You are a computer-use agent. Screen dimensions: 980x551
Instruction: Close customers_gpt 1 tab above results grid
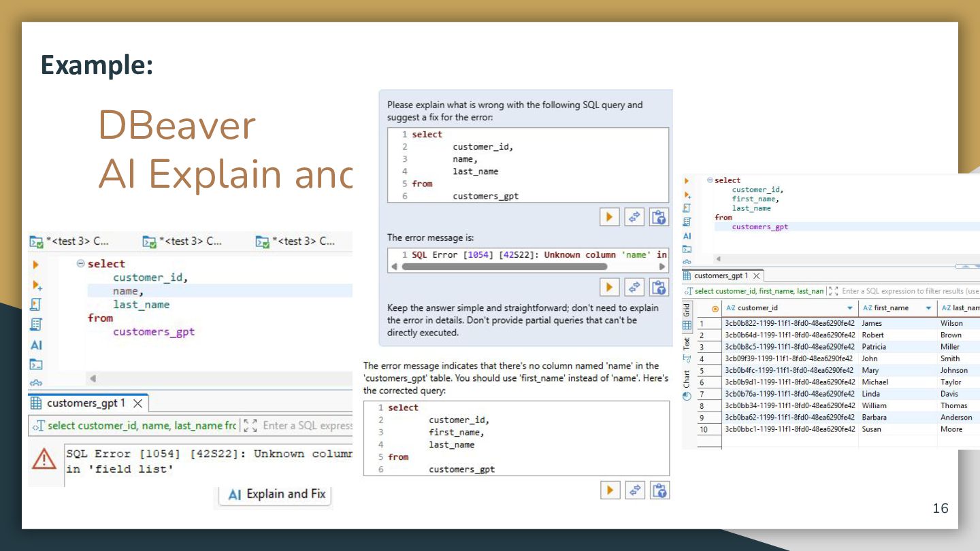[756, 276]
